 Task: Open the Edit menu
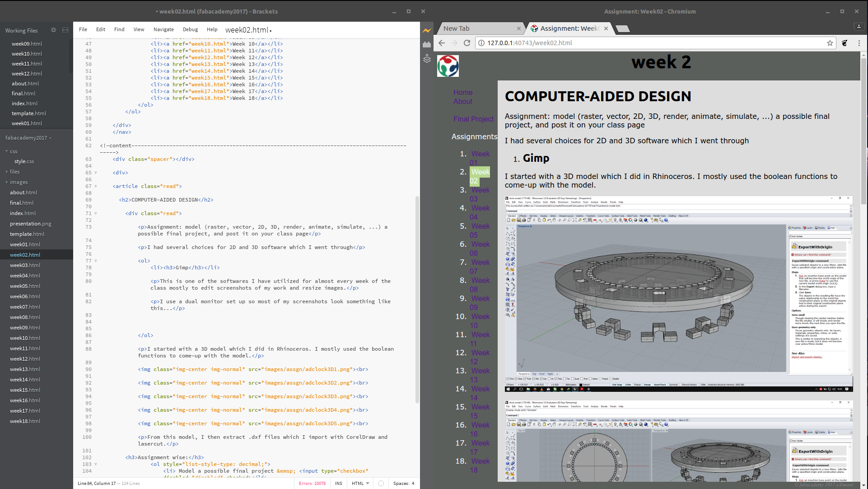click(x=101, y=29)
